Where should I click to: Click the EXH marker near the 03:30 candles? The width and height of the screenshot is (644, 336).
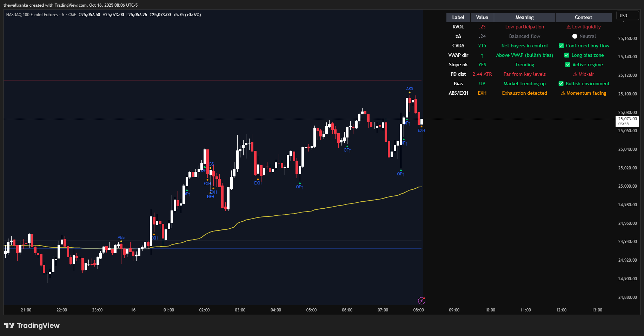(x=258, y=183)
